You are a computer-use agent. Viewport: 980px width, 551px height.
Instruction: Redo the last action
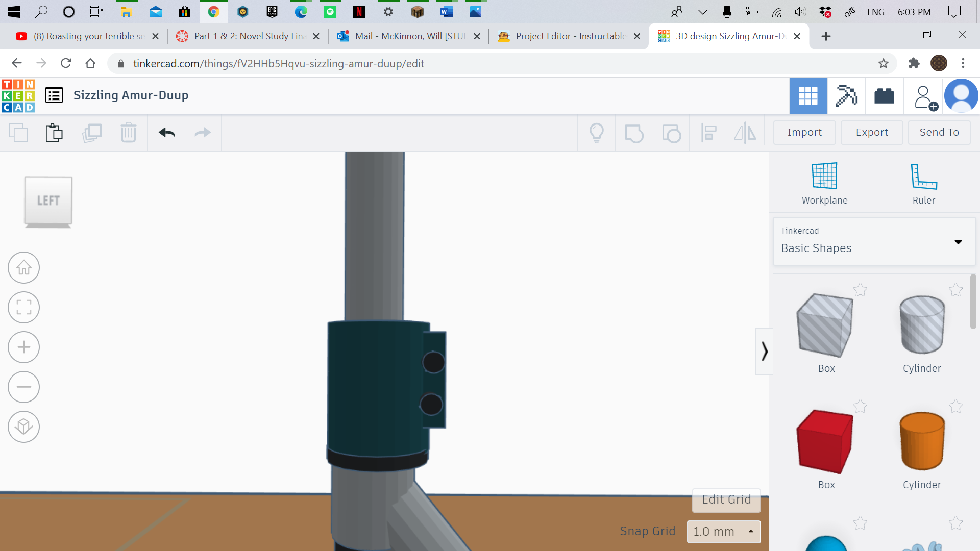tap(203, 133)
